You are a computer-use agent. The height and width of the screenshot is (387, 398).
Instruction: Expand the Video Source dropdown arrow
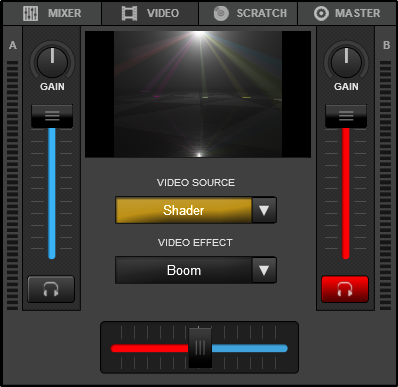264,210
